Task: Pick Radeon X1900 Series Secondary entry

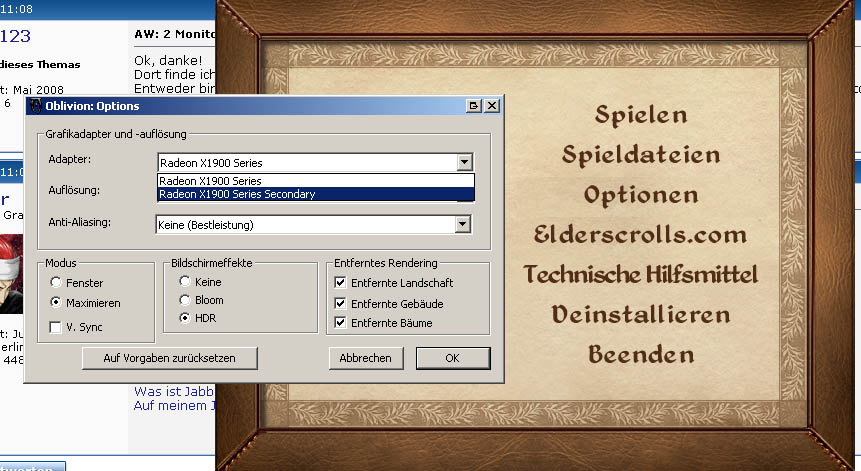Action: (x=316, y=194)
